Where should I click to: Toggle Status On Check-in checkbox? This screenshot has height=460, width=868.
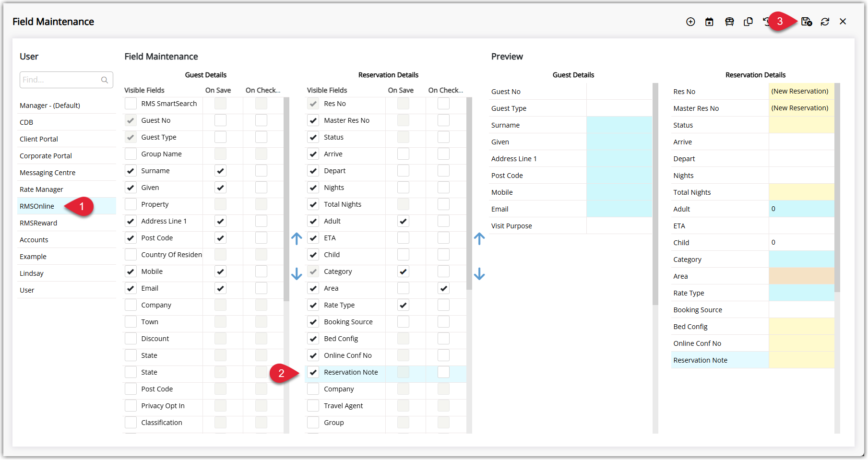click(x=443, y=137)
